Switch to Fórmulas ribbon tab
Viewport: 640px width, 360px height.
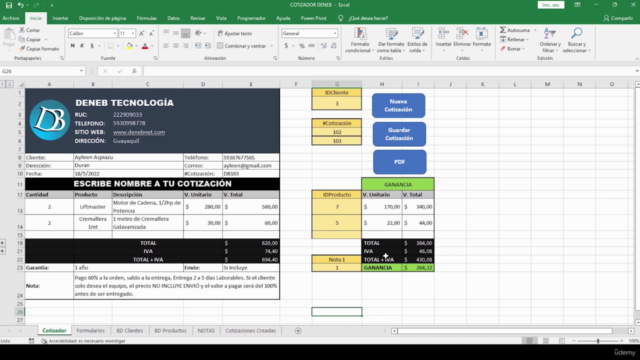[x=147, y=18]
